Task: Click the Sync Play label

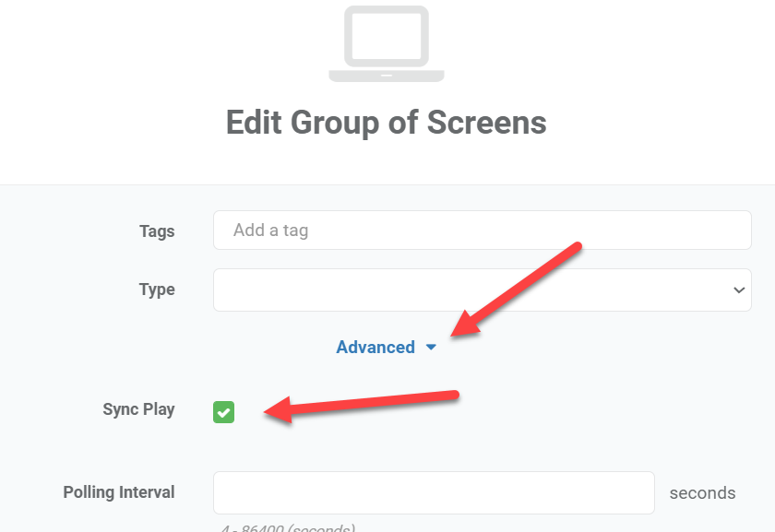Action: [x=138, y=409]
